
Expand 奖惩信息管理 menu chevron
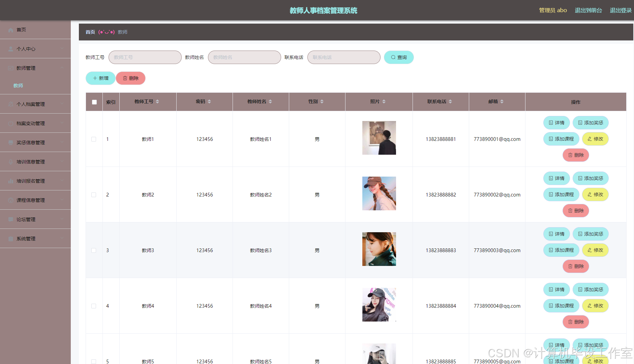[62, 142]
